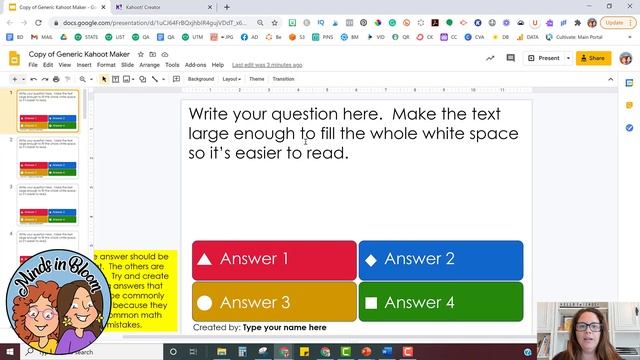Open the Edit menu

click(x=48, y=65)
